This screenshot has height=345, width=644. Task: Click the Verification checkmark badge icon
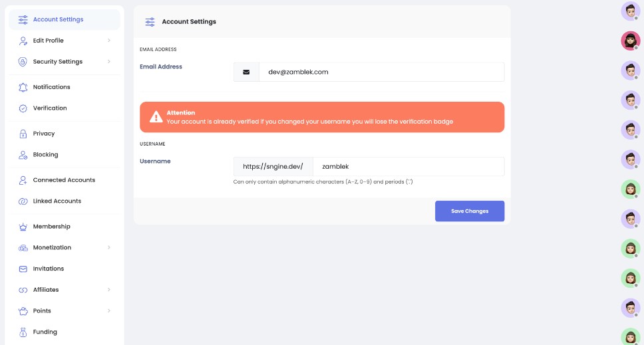[23, 108]
